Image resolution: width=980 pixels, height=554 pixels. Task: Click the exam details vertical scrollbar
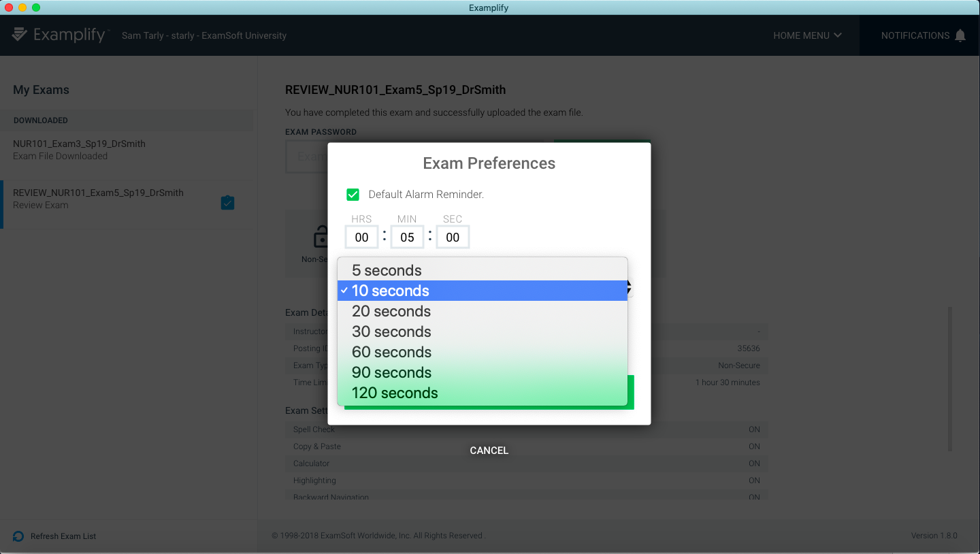click(950, 378)
